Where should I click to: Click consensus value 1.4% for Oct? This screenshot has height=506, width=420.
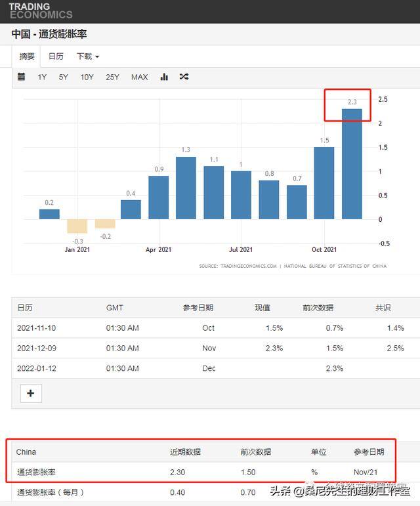point(396,328)
